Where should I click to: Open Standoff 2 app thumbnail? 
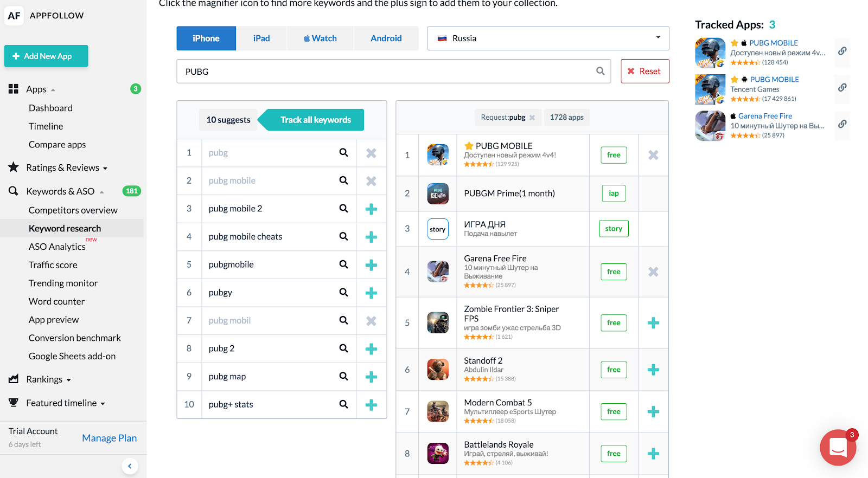point(438,370)
